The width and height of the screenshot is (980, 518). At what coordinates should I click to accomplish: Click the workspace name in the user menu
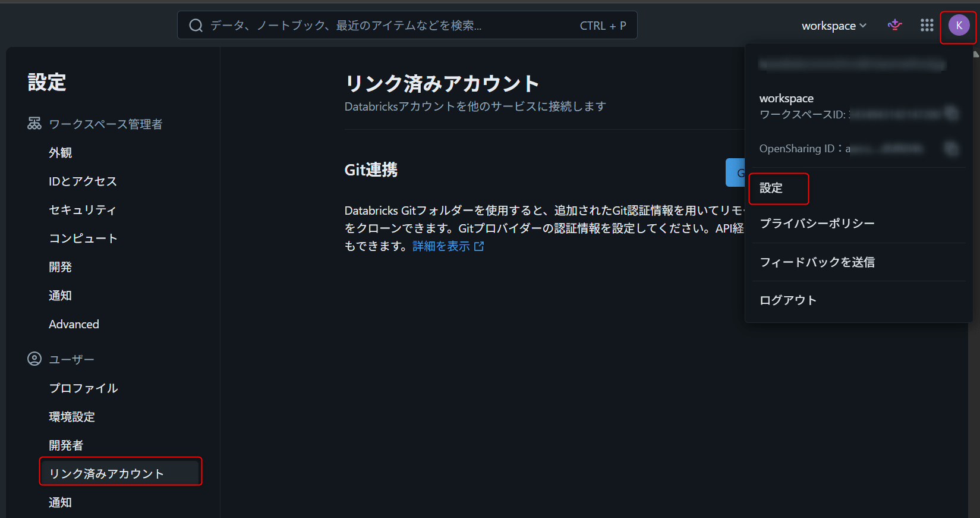tap(786, 98)
